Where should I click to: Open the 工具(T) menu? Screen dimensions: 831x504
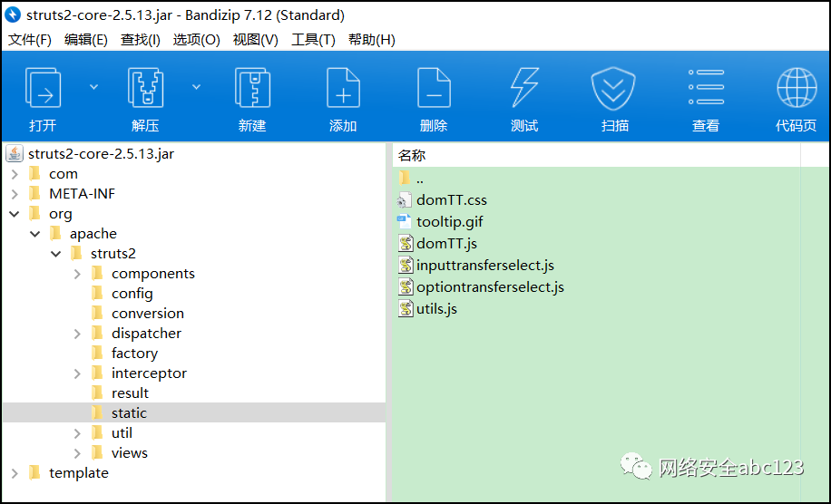[313, 40]
